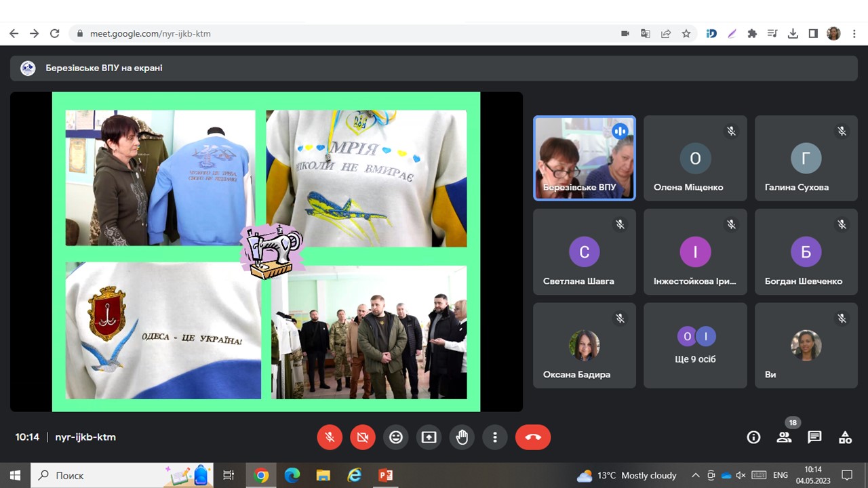Raise hand in the meeting
The image size is (868, 488).
pos(462,437)
